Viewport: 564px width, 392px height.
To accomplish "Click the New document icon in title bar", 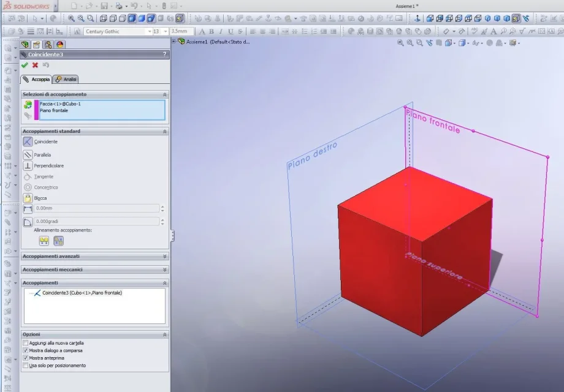I will tap(74, 6).
